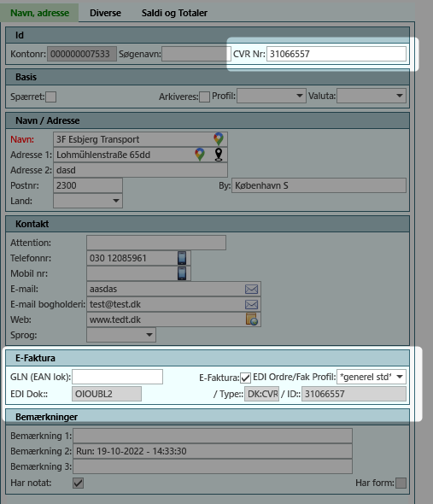Click the GLN (EAN lok) input field

coord(118,377)
